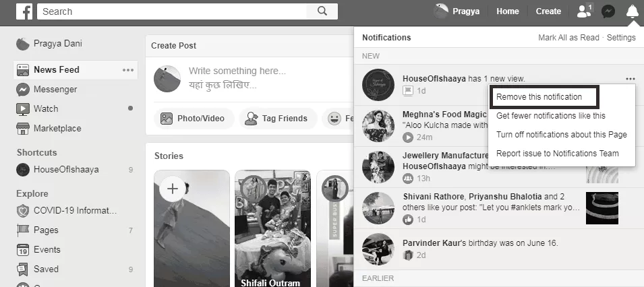Image resolution: width=644 pixels, height=287 pixels.
Task: Click the Tag Friends button
Action: [x=278, y=119]
